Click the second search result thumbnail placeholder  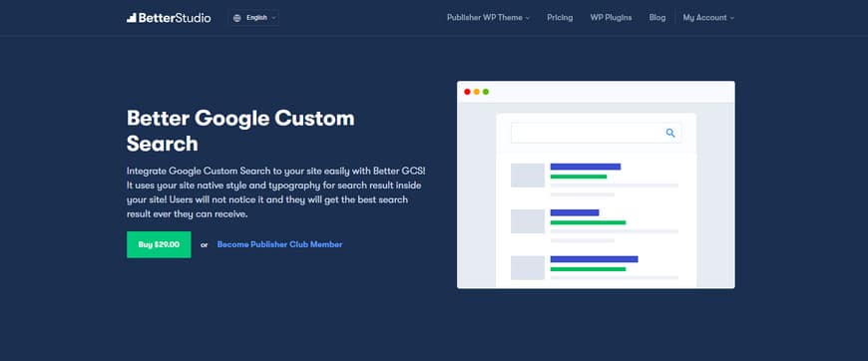click(528, 221)
